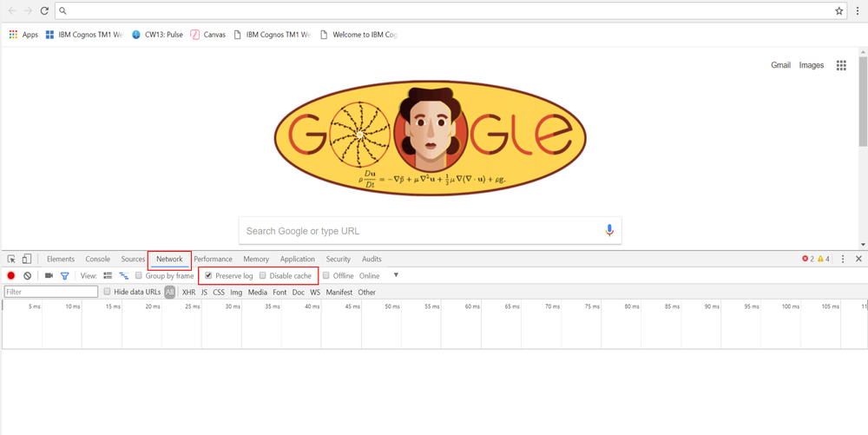Click the capture screenshots camera icon
The image size is (868, 435).
(x=49, y=276)
